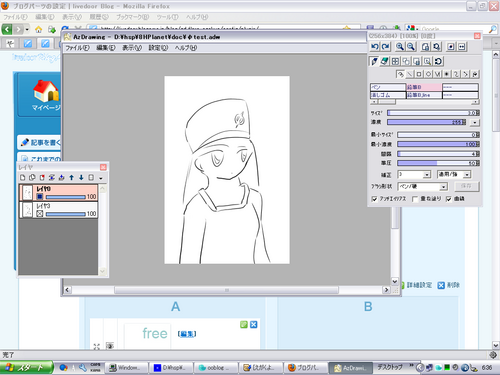Click the 濃度 slider bar

tap(426, 122)
